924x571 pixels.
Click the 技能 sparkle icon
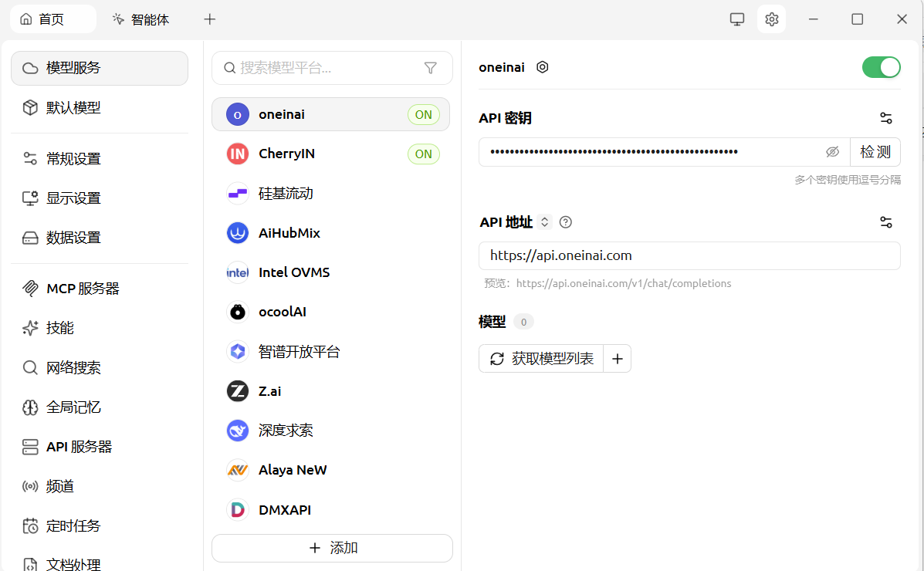coord(30,328)
